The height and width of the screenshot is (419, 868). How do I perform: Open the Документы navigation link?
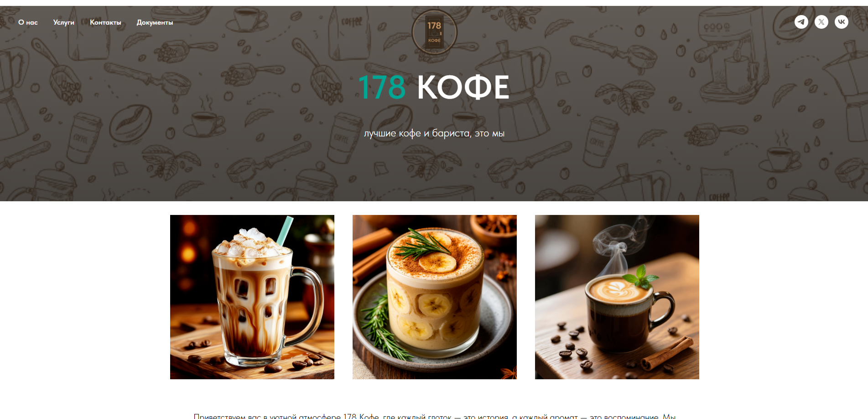[x=155, y=22]
